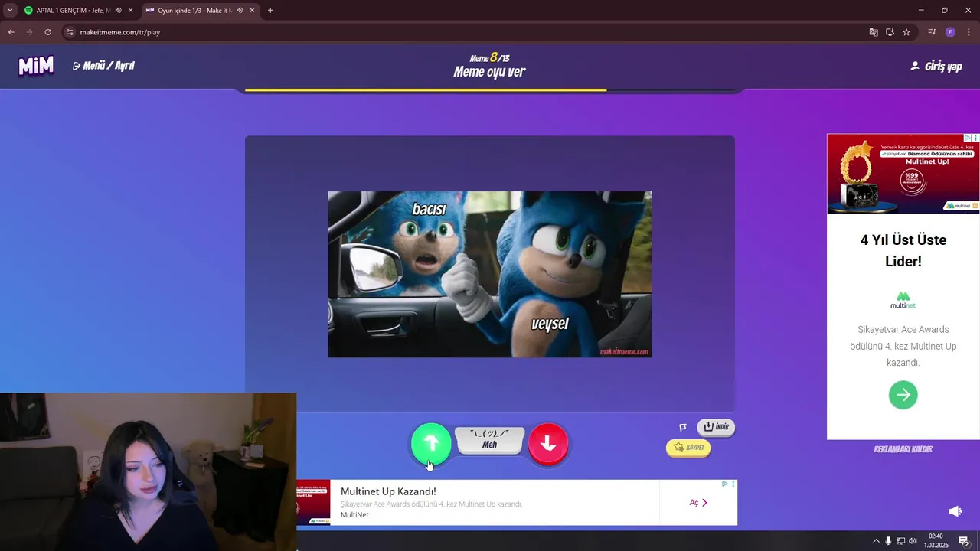Open AdChoices info on sidebar ad
This screenshot has width=980, height=551.
967,138
